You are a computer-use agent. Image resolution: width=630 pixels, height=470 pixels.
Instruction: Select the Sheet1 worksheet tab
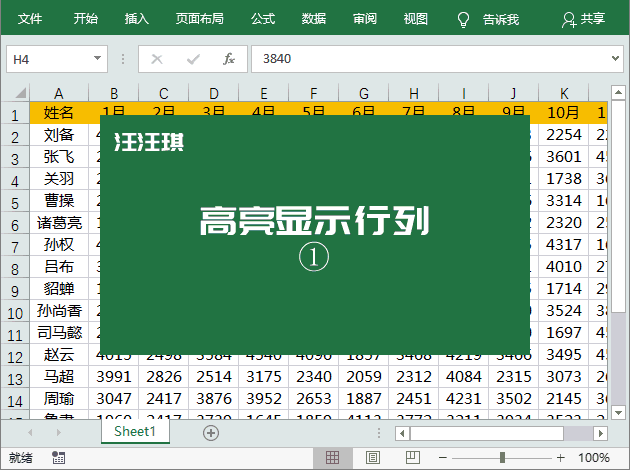tap(135, 431)
